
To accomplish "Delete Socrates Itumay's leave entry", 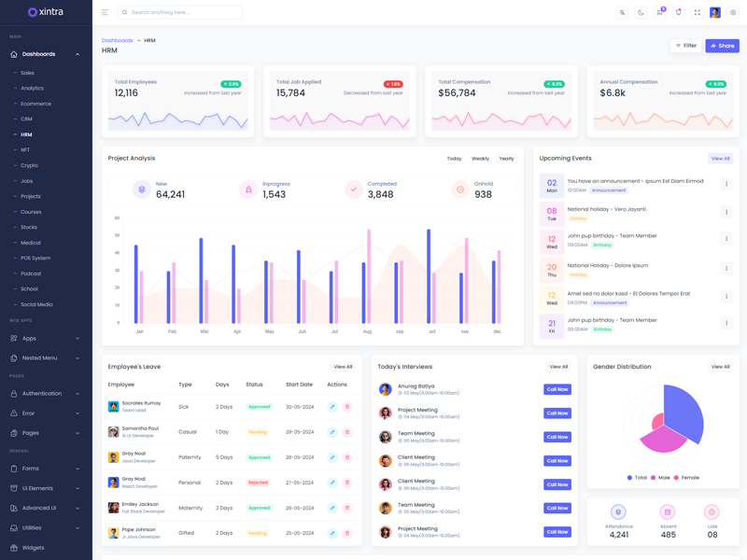I will point(347,407).
